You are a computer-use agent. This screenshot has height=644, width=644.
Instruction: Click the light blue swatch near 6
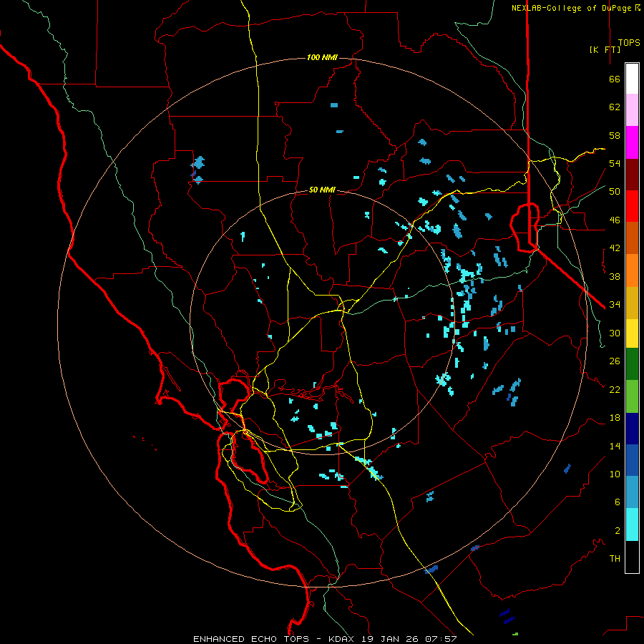pyautogui.click(x=632, y=492)
